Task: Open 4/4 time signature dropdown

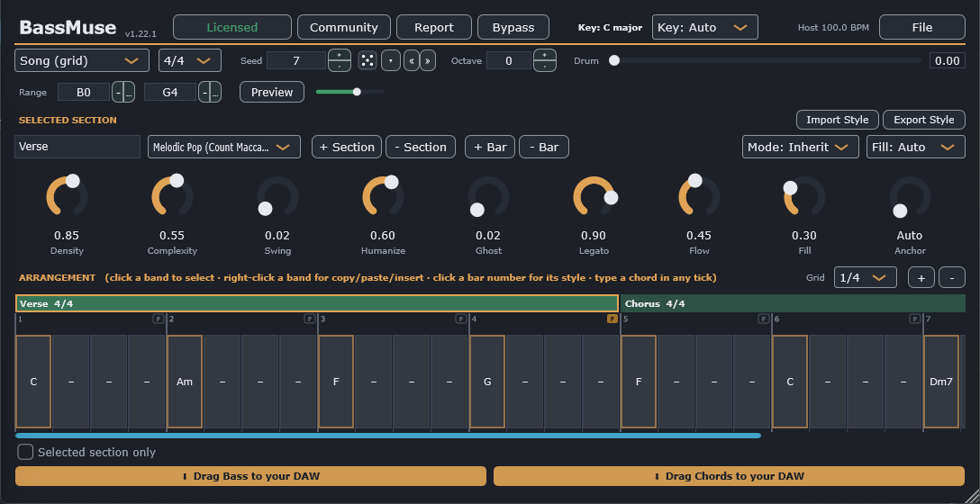Action: (x=190, y=60)
